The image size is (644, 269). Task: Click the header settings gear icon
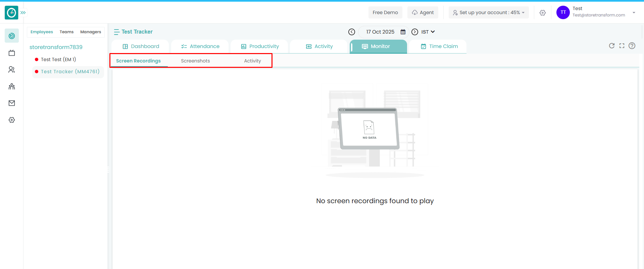[x=543, y=13]
